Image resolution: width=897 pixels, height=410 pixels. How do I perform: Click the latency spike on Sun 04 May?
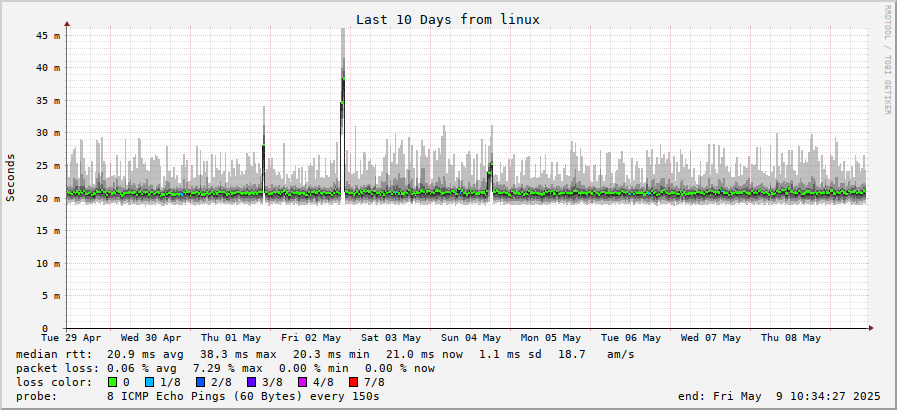tap(490, 161)
